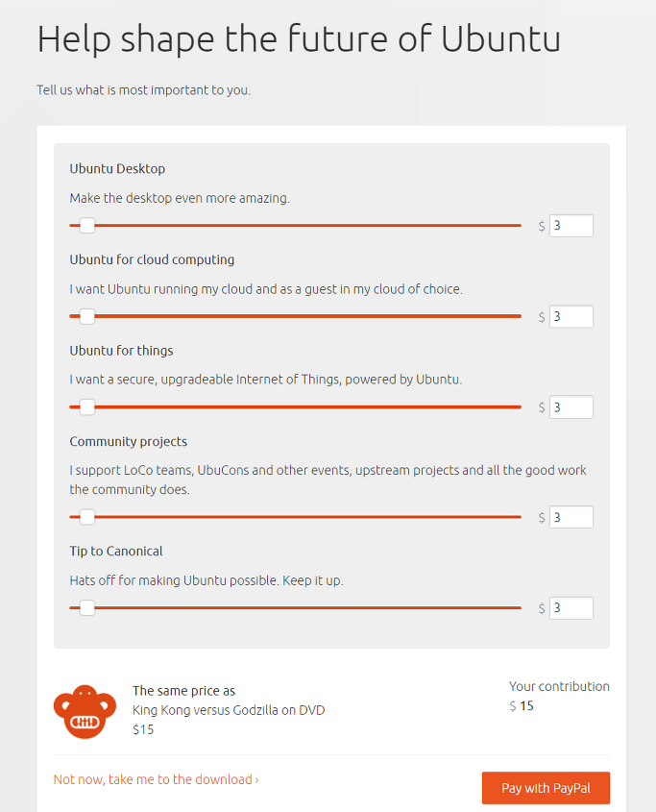Image resolution: width=656 pixels, height=812 pixels.
Task: Click the middle of Community projects slider track
Action: [x=295, y=517]
